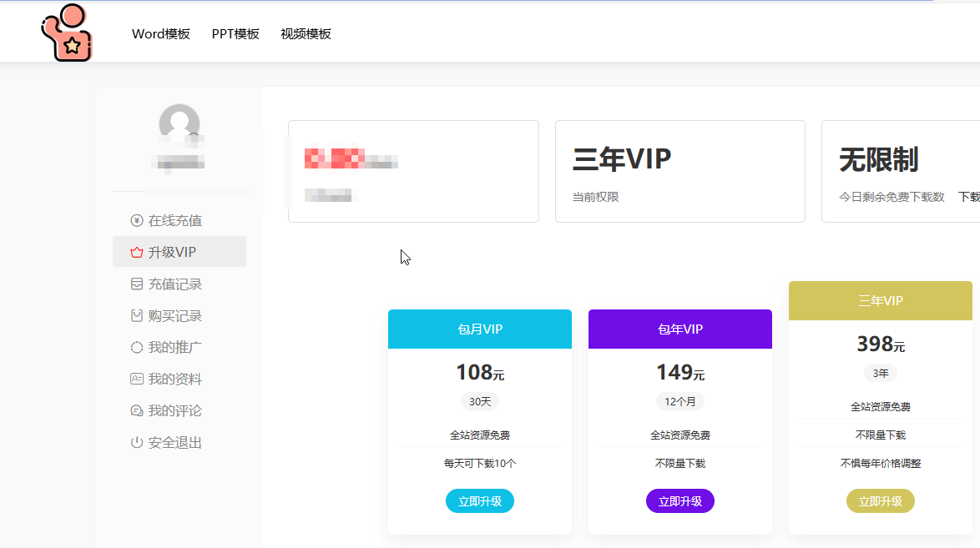Open 充值记录 in the sidebar
980x548 pixels.
coord(179,284)
